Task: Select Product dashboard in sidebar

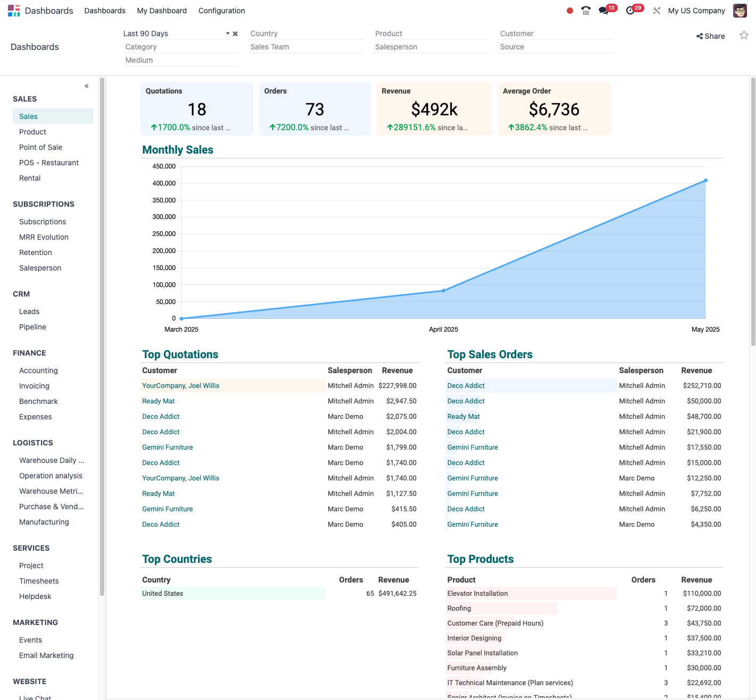Action: tap(53, 132)
